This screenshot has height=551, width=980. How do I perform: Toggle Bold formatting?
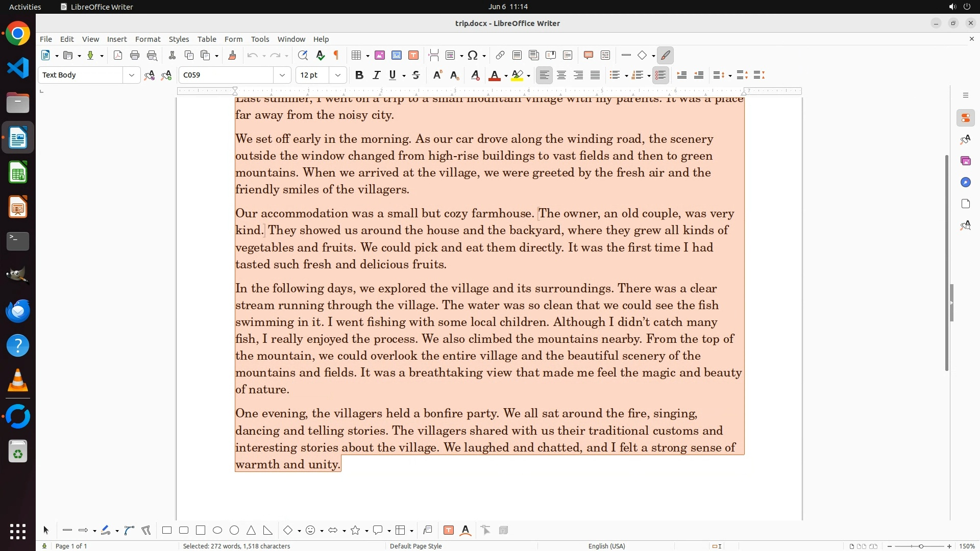[x=359, y=76]
